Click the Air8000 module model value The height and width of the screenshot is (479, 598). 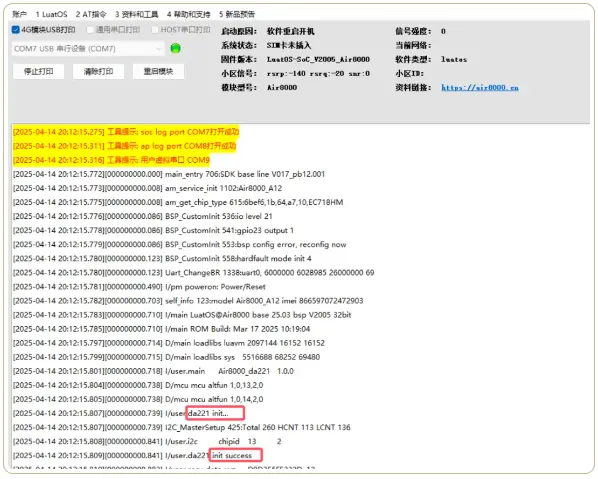click(x=282, y=88)
